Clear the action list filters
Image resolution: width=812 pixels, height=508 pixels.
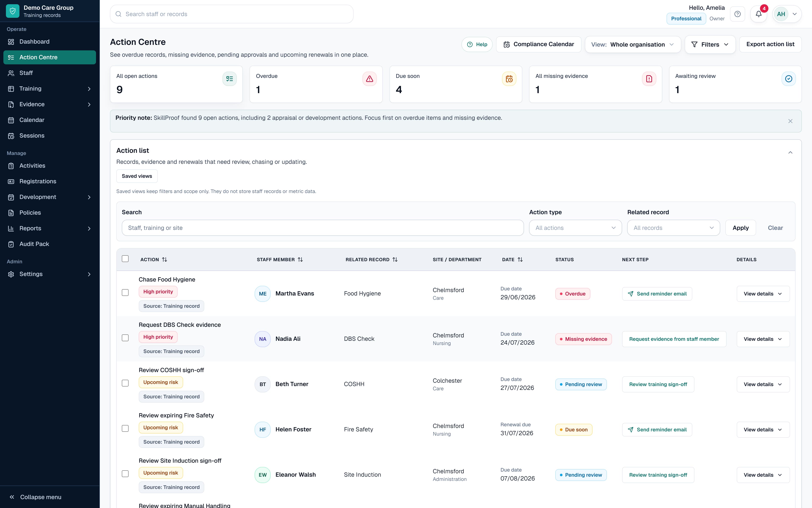[x=775, y=228]
